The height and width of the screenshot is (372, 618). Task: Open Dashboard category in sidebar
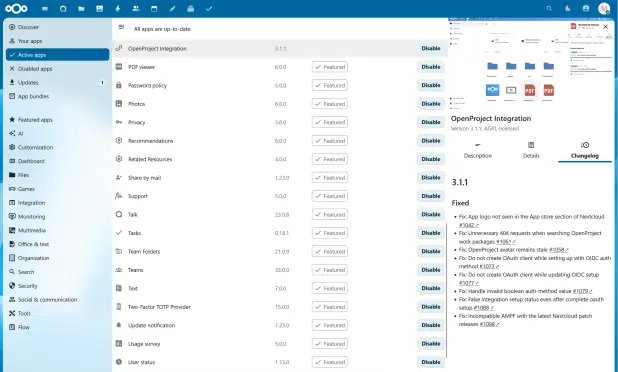pyautogui.click(x=58, y=161)
